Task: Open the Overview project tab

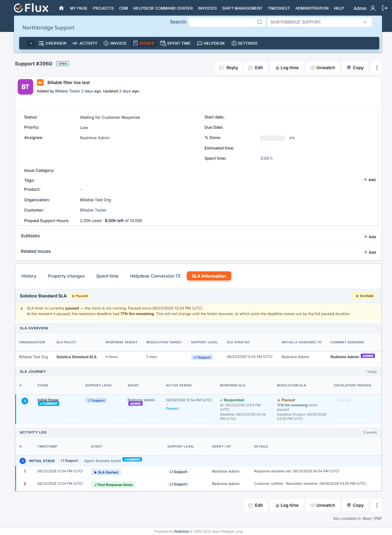Action: pyautogui.click(x=52, y=43)
